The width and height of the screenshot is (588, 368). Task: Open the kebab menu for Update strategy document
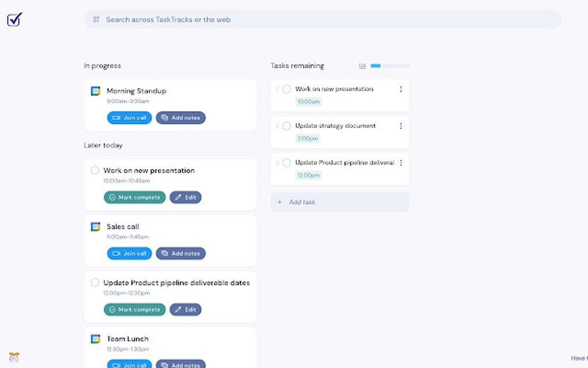pos(401,126)
